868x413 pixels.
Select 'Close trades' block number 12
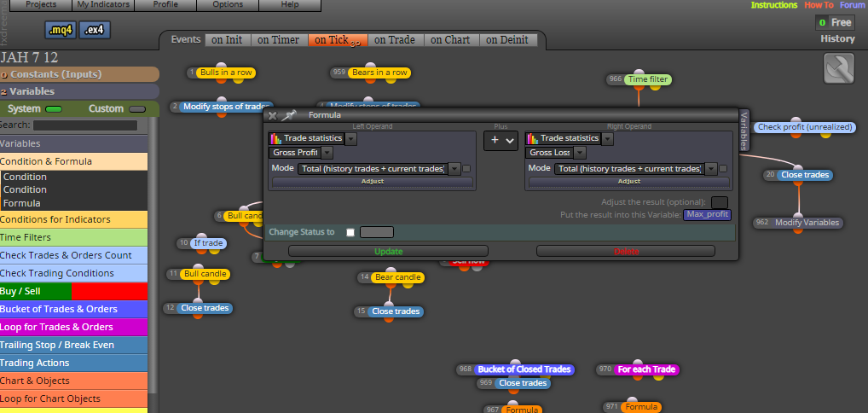[205, 308]
